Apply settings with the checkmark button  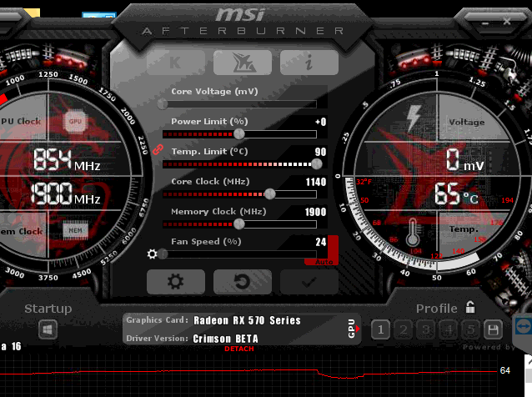pos(309,282)
